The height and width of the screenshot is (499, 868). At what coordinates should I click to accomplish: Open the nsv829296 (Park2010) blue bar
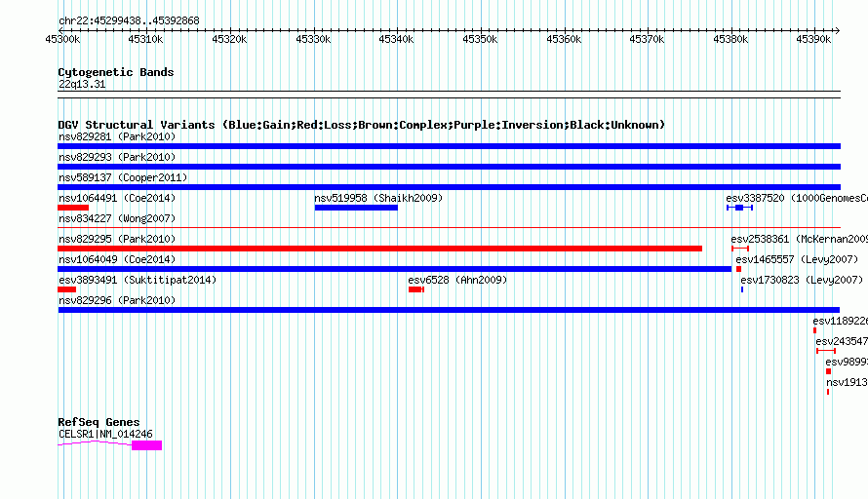tap(449, 310)
